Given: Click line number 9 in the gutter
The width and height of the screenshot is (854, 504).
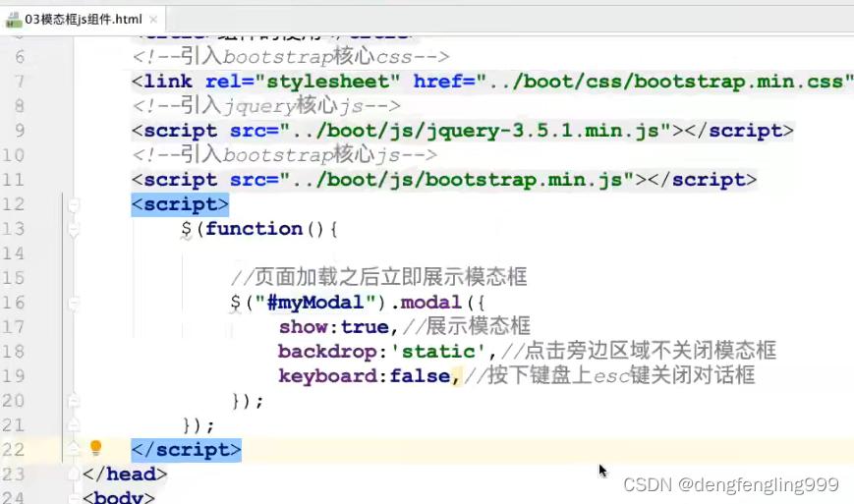Looking at the screenshot, I should pos(20,131).
